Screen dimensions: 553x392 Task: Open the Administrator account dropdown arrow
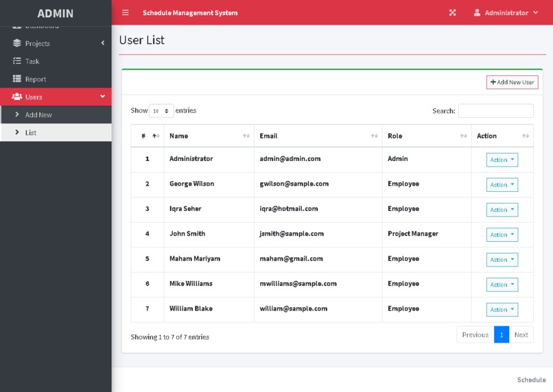536,12
